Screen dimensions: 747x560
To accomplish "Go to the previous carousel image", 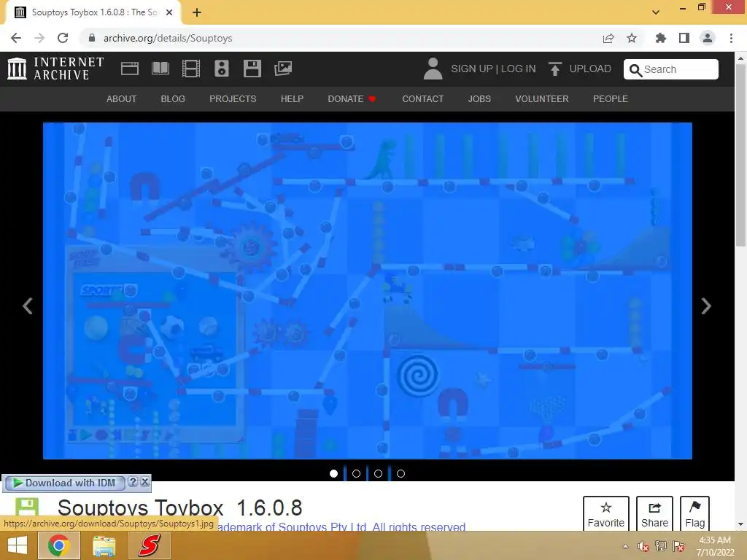I will tap(28, 306).
